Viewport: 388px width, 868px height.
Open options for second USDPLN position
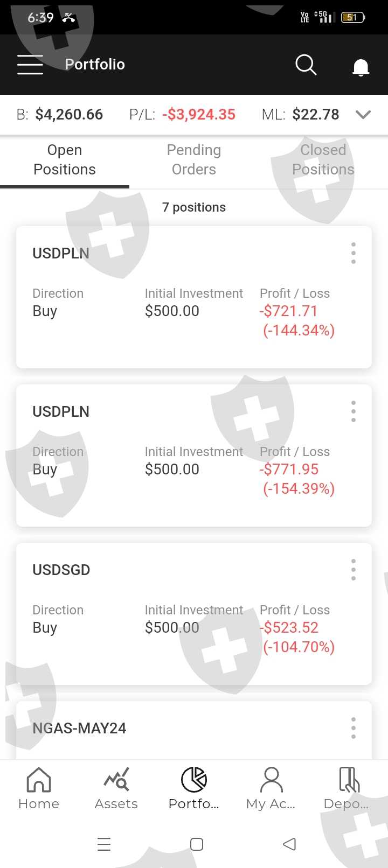(x=354, y=411)
